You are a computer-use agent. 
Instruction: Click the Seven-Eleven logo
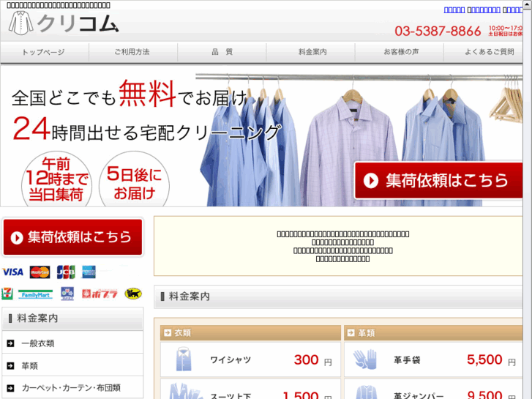[7, 294]
